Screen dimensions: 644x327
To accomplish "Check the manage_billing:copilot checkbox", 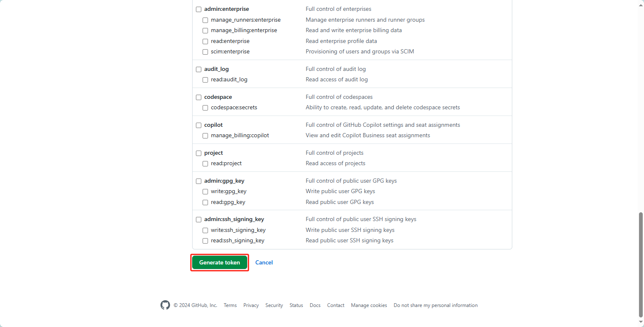I will pos(205,136).
